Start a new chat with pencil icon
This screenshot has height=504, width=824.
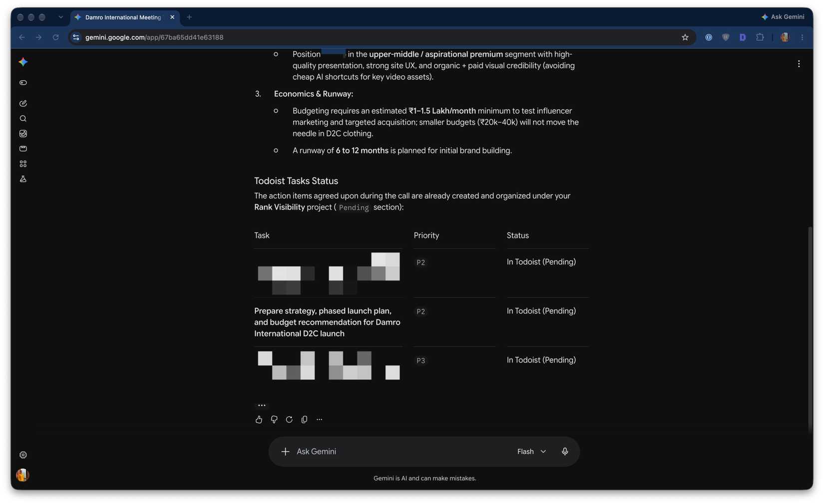coord(23,103)
